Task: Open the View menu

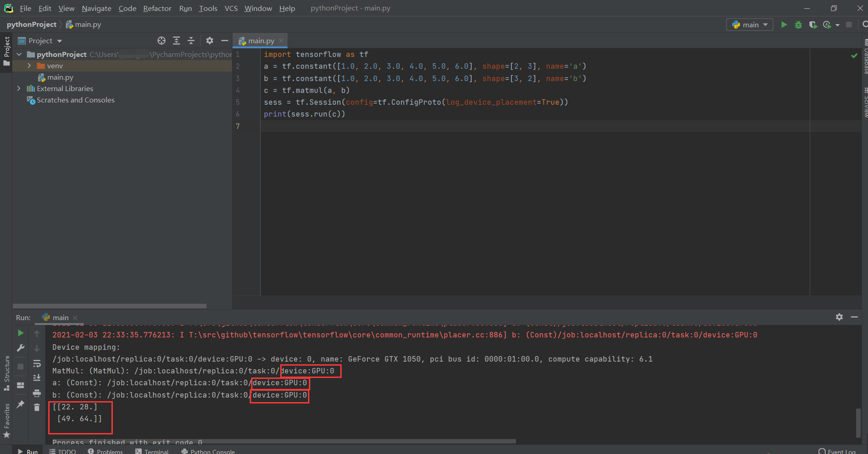Action: (66, 8)
